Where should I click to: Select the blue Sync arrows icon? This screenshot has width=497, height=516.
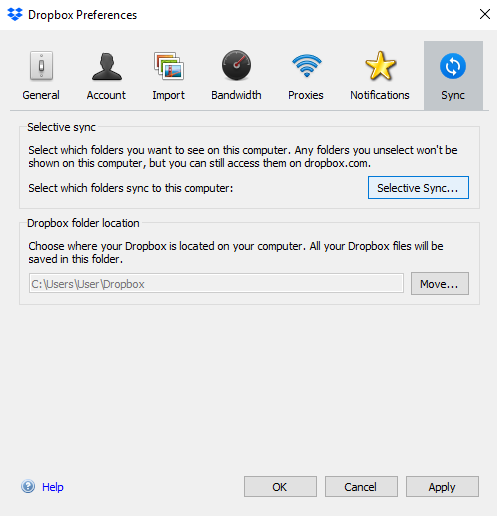pos(453,66)
